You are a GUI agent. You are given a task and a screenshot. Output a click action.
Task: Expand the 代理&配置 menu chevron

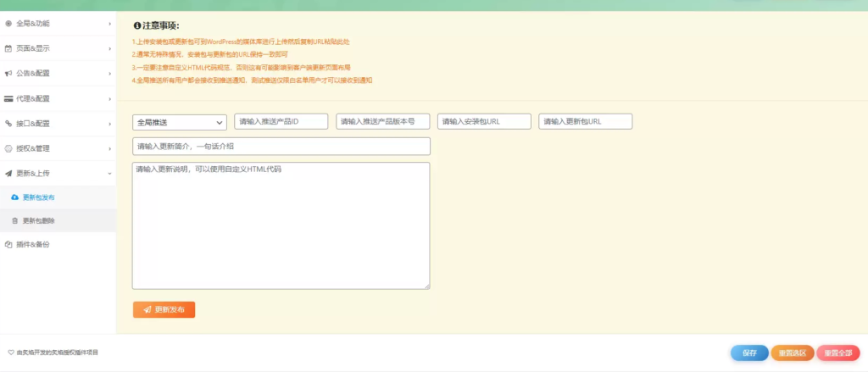(x=109, y=98)
